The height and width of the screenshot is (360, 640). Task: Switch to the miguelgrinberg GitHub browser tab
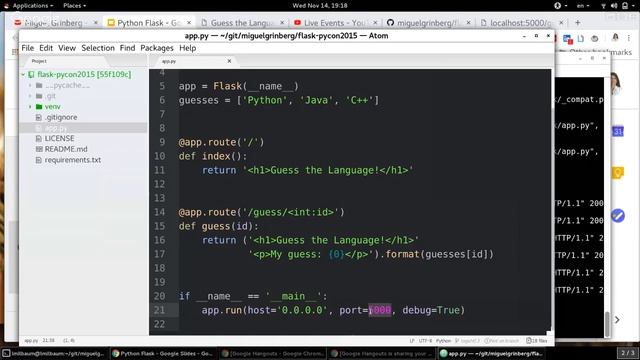(428, 23)
